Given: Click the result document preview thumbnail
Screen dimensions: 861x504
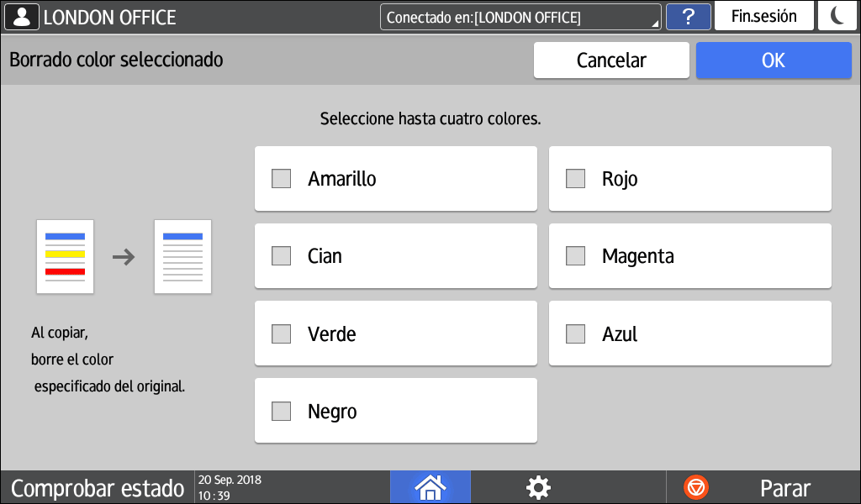Looking at the screenshot, I should click(182, 257).
